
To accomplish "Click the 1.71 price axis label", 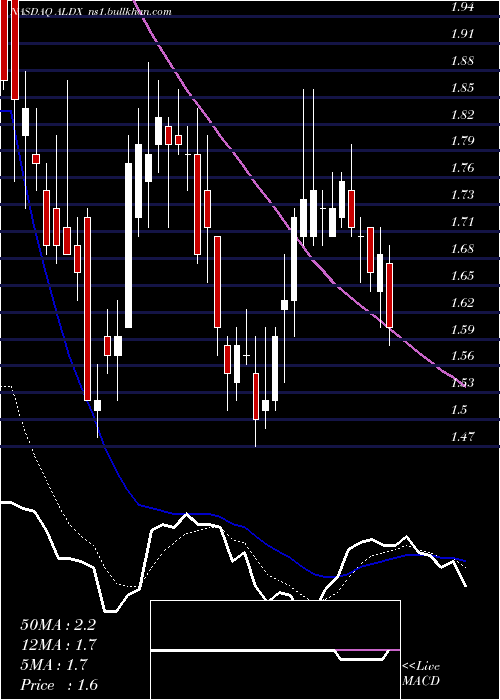I will click(x=463, y=221).
